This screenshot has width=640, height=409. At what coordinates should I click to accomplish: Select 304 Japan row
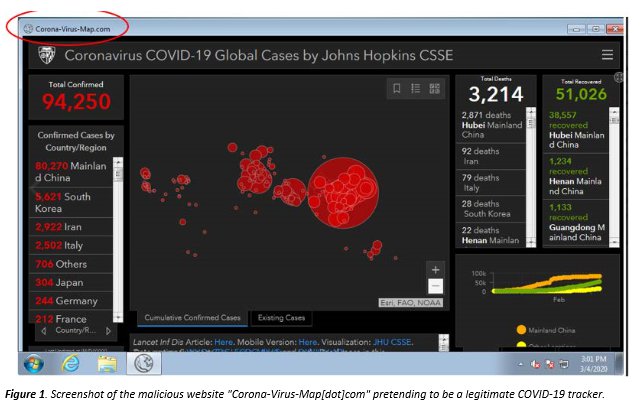point(71,282)
